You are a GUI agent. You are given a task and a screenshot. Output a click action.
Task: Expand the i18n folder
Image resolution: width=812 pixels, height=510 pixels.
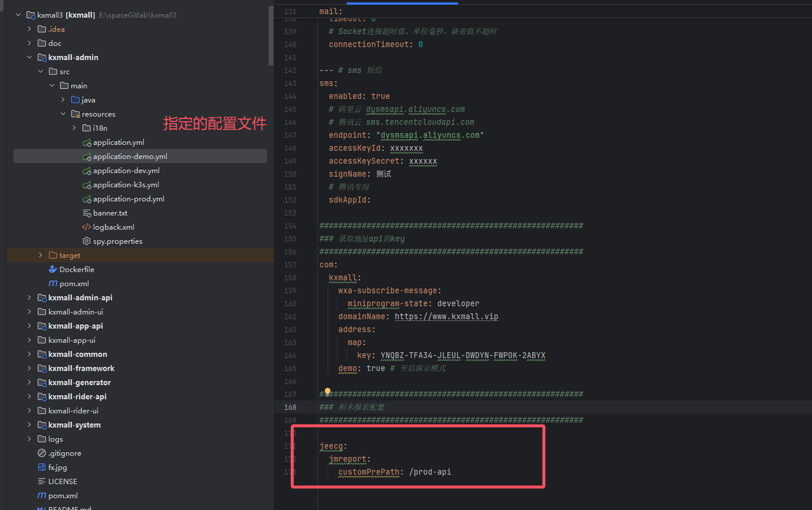coord(74,128)
